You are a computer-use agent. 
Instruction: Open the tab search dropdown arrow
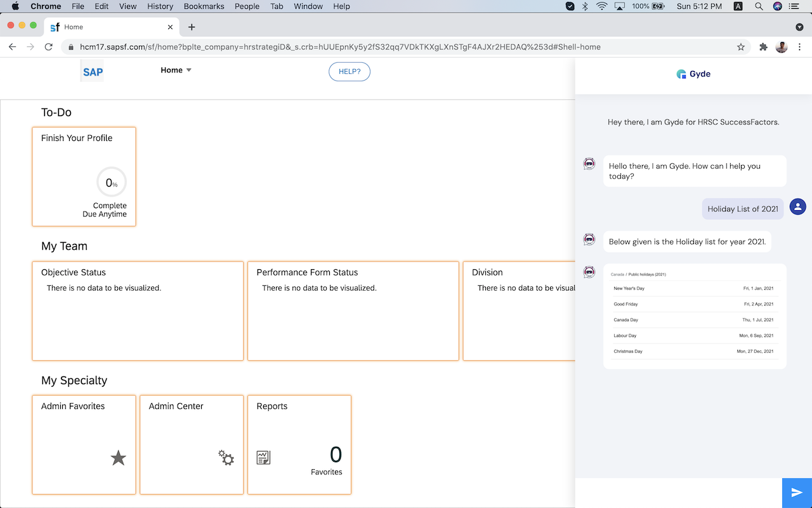point(799,27)
